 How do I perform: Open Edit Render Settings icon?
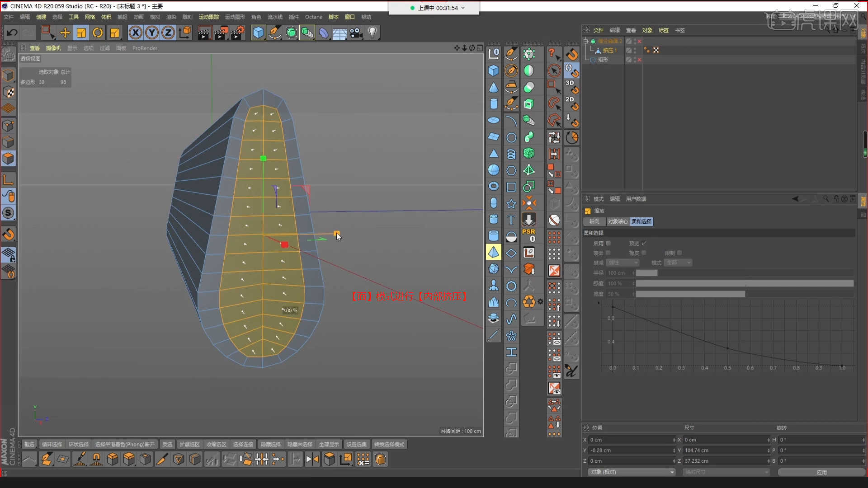(x=238, y=33)
